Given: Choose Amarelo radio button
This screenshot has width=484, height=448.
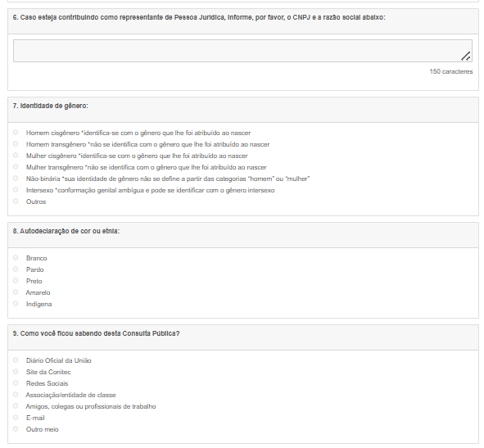Looking at the screenshot, I should 16,292.
